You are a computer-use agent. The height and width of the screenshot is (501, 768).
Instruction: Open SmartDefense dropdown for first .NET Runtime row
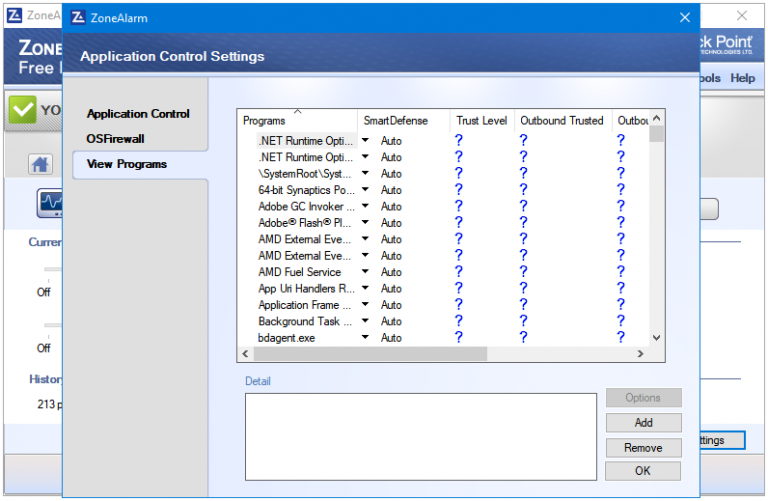coord(365,140)
